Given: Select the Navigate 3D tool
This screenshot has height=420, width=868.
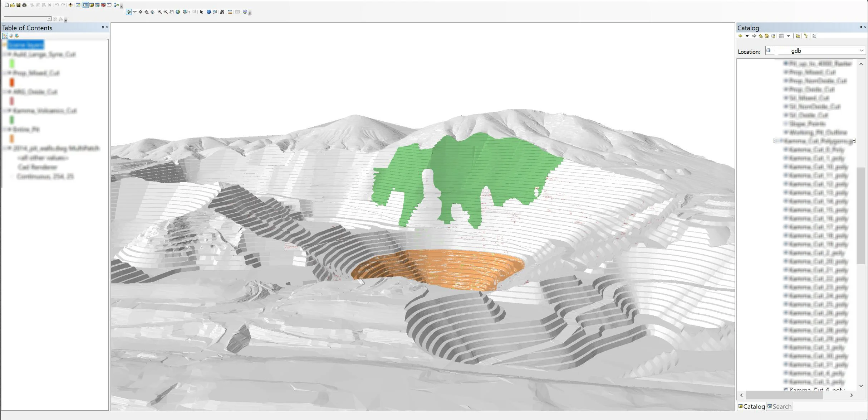Looking at the screenshot, I should [128, 12].
